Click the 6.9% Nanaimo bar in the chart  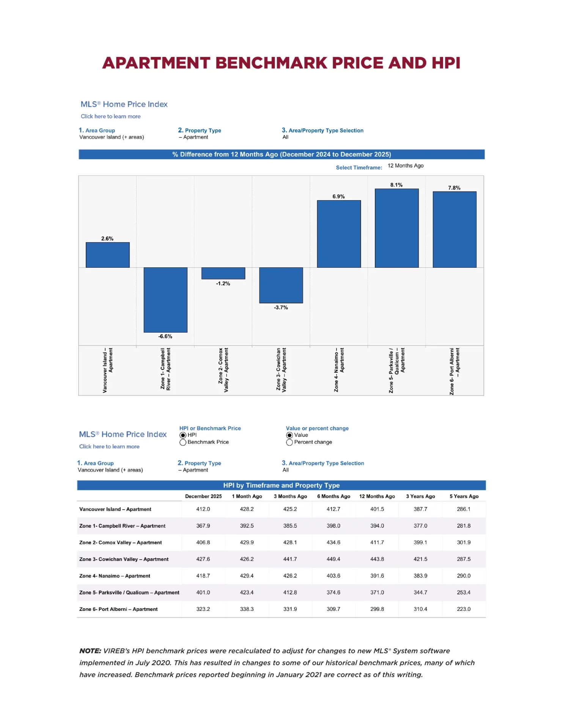(339, 234)
